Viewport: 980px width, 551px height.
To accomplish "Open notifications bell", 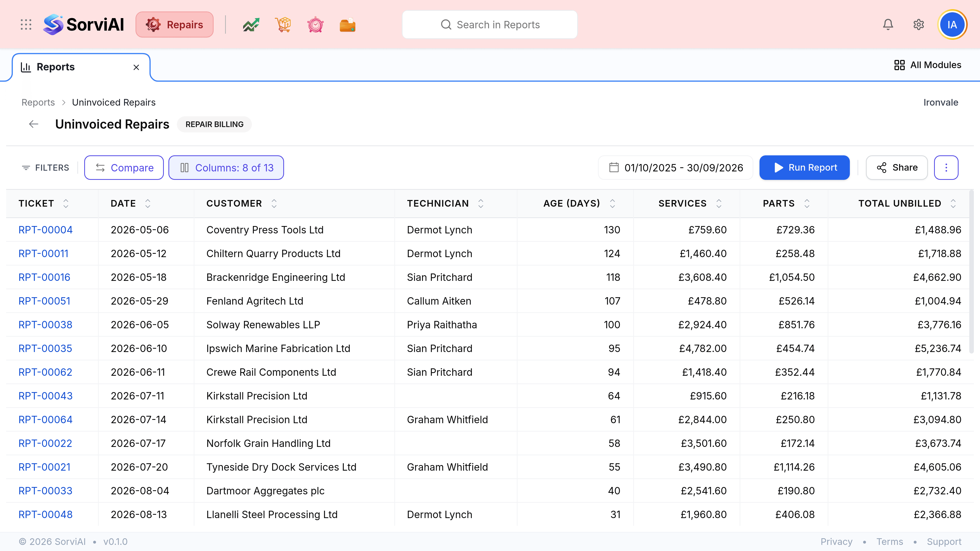I will (x=888, y=25).
